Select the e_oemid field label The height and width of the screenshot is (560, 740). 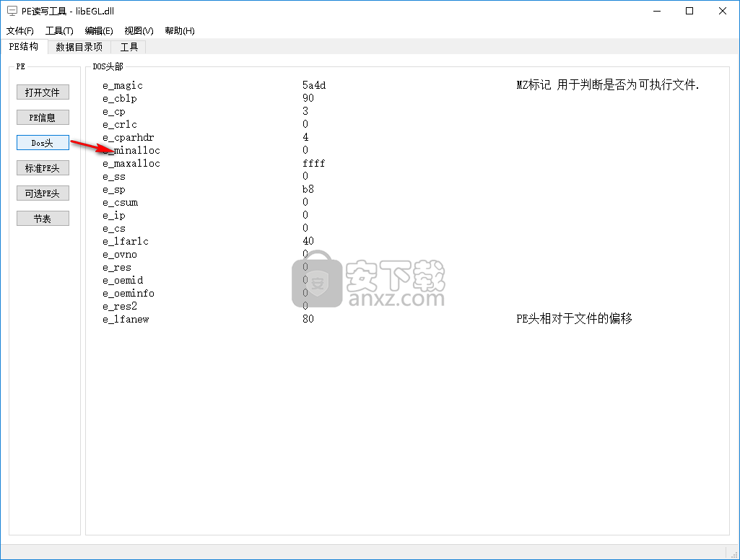point(123,280)
